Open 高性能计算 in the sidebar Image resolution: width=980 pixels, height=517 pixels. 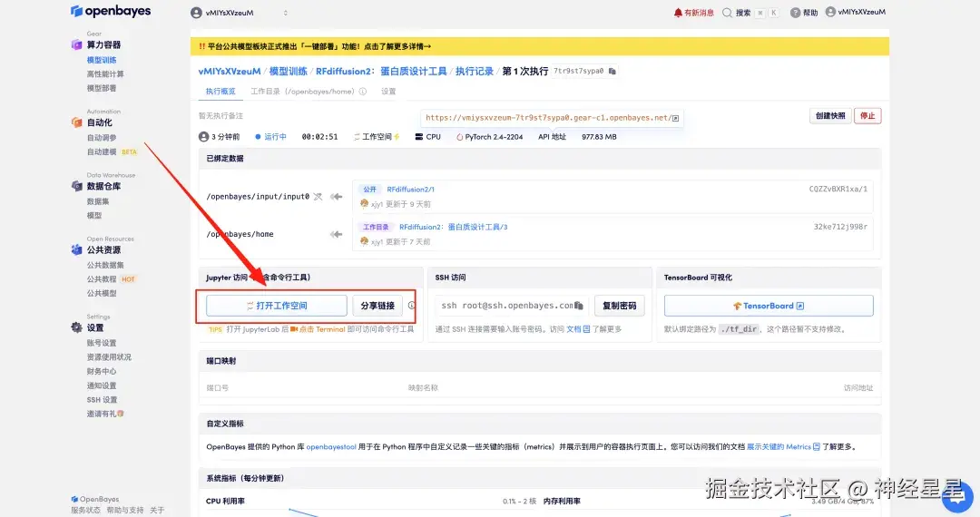point(105,73)
